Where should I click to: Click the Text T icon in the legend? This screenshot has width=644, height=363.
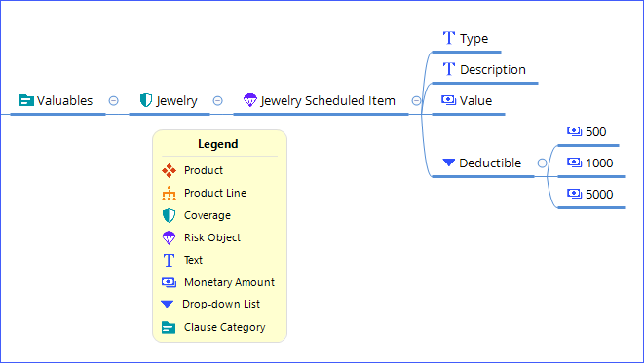tap(169, 260)
